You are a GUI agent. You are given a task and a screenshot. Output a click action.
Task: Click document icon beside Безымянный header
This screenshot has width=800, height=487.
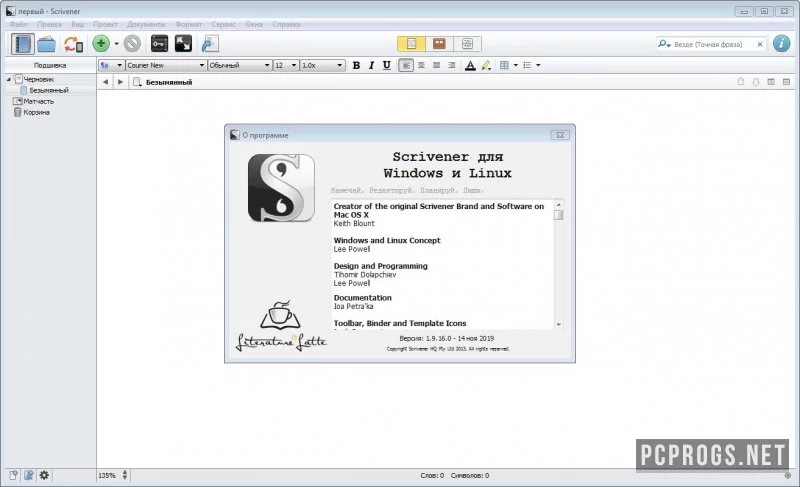click(137, 82)
